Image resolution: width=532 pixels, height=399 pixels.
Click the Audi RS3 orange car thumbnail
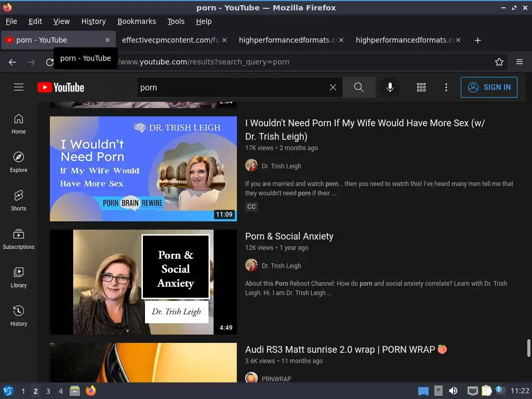pos(143,362)
